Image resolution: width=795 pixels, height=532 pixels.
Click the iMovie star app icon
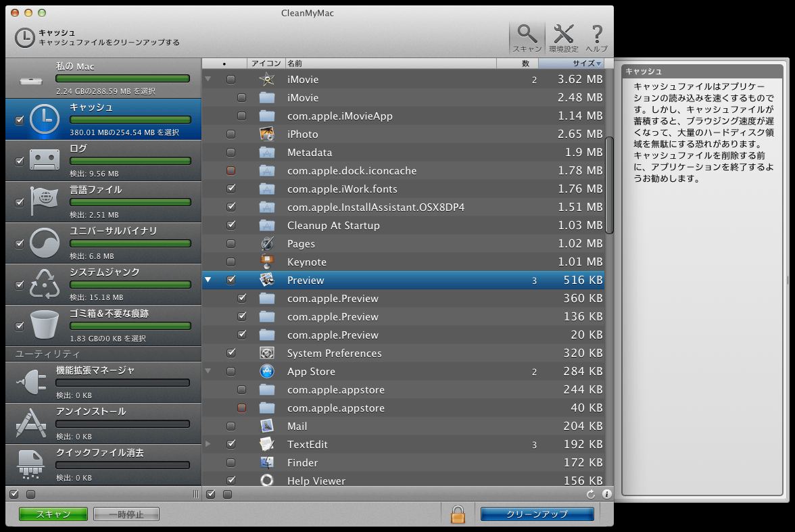click(266, 79)
